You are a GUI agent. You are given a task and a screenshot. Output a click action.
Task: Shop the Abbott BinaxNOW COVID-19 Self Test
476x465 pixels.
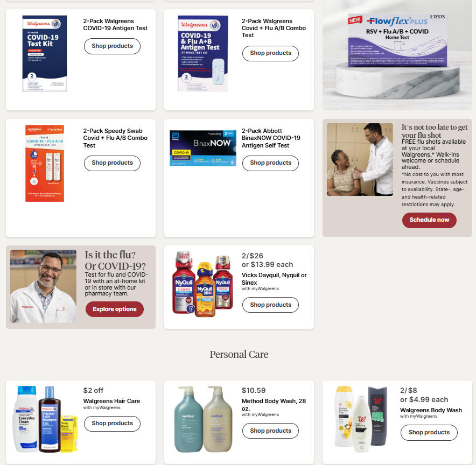pyautogui.click(x=270, y=163)
